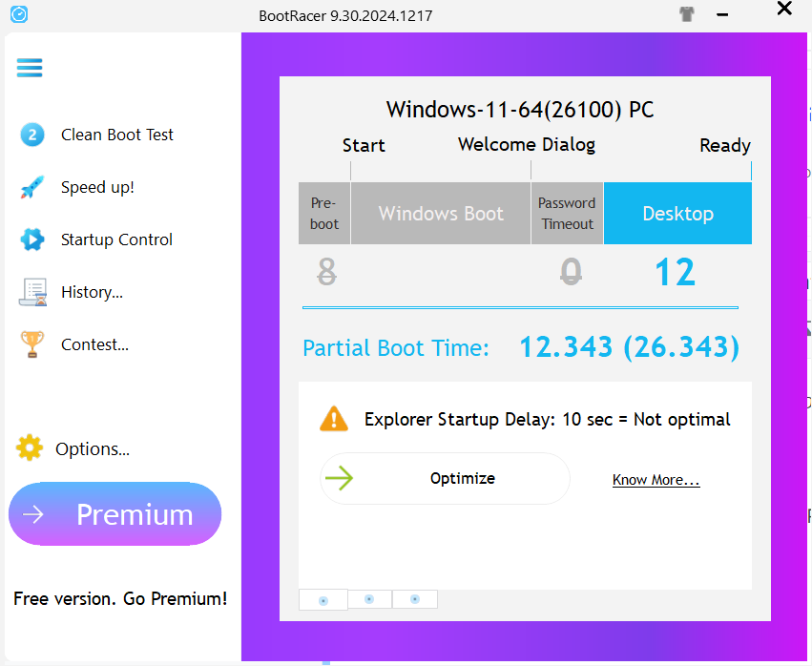This screenshot has width=812, height=666.
Task: Click the Pre-boot time value 8
Action: tap(326, 271)
